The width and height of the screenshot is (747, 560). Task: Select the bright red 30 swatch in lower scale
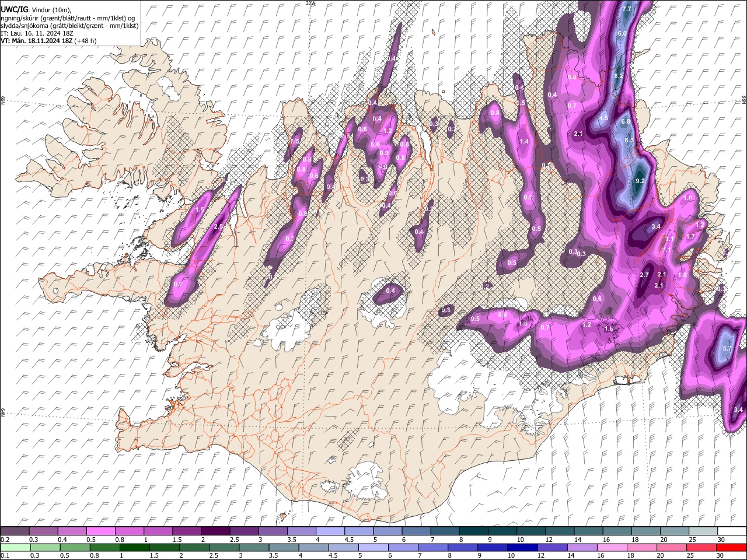pyautogui.click(x=732, y=547)
